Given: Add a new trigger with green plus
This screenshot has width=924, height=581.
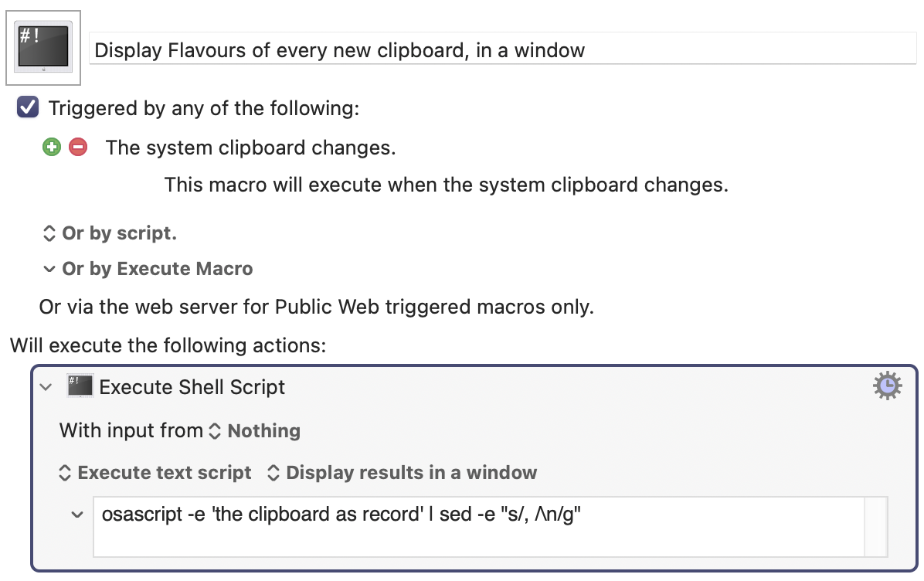Looking at the screenshot, I should coord(52,147).
